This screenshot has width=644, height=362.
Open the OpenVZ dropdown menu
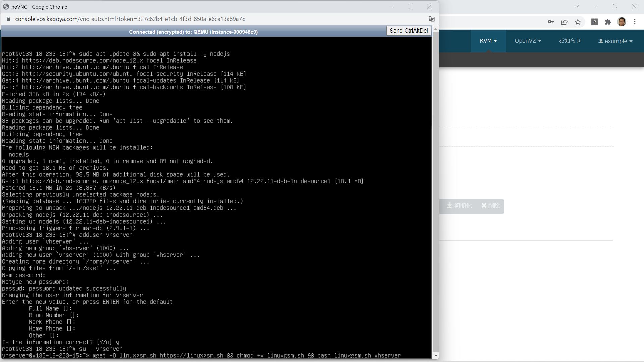(x=527, y=41)
